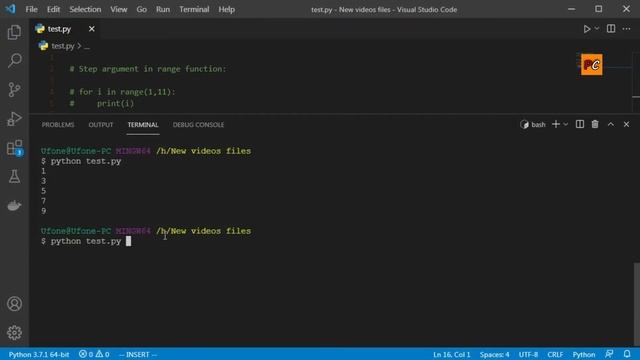The height and width of the screenshot is (360, 640).
Task: Change indentation via Spaces: 4
Action: 494,354
